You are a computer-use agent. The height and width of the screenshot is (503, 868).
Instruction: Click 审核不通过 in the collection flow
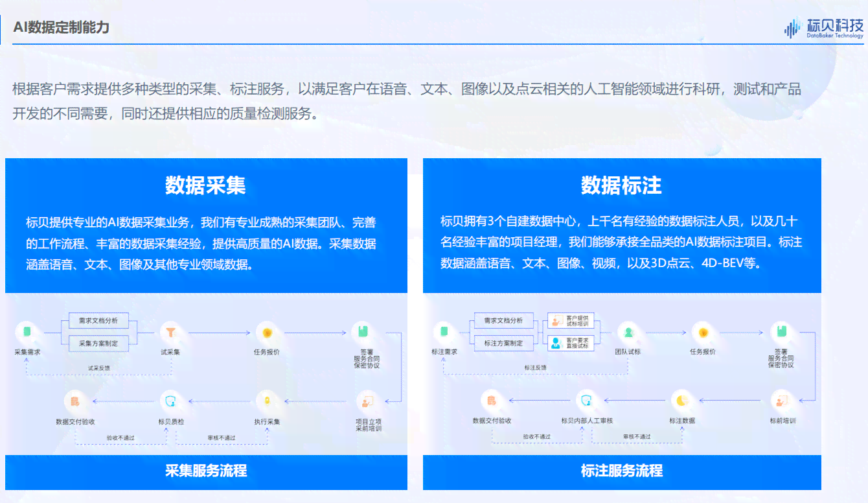click(222, 438)
